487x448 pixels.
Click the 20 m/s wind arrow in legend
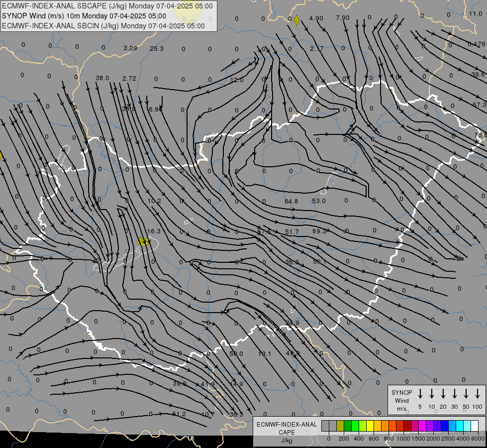[443, 394]
